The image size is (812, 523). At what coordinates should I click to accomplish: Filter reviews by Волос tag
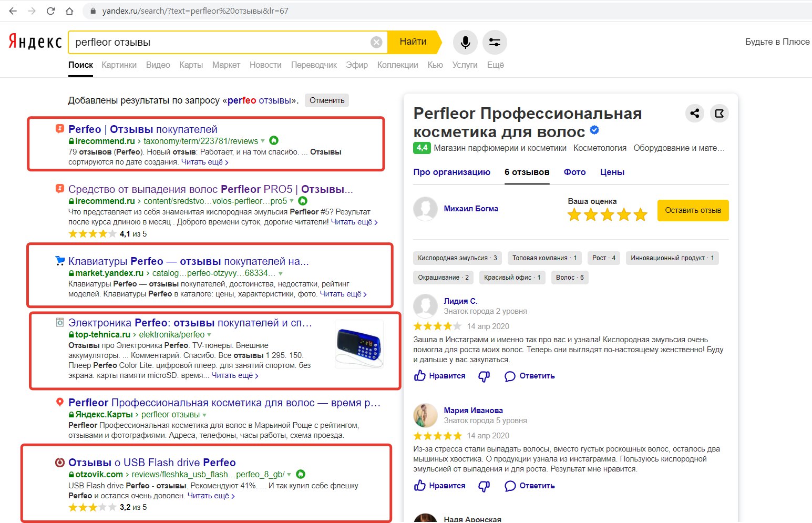(x=570, y=278)
